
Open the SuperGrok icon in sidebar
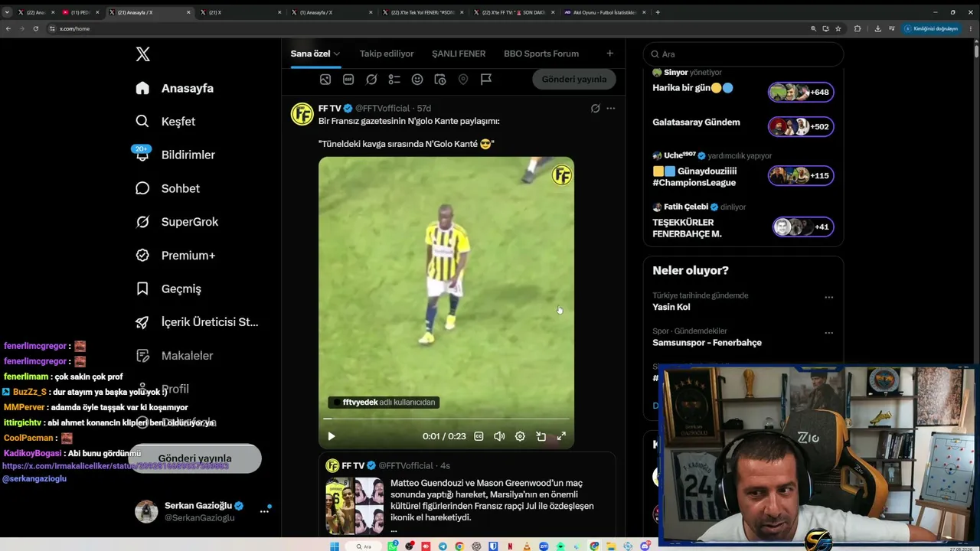click(142, 222)
